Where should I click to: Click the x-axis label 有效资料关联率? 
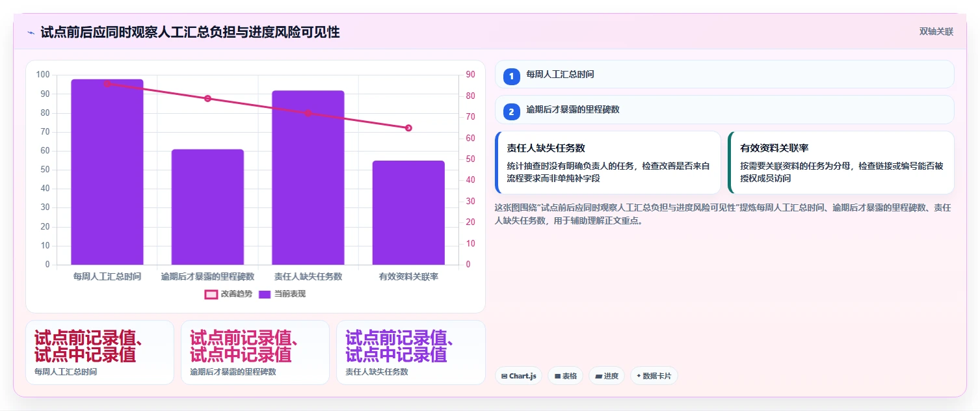(408, 276)
